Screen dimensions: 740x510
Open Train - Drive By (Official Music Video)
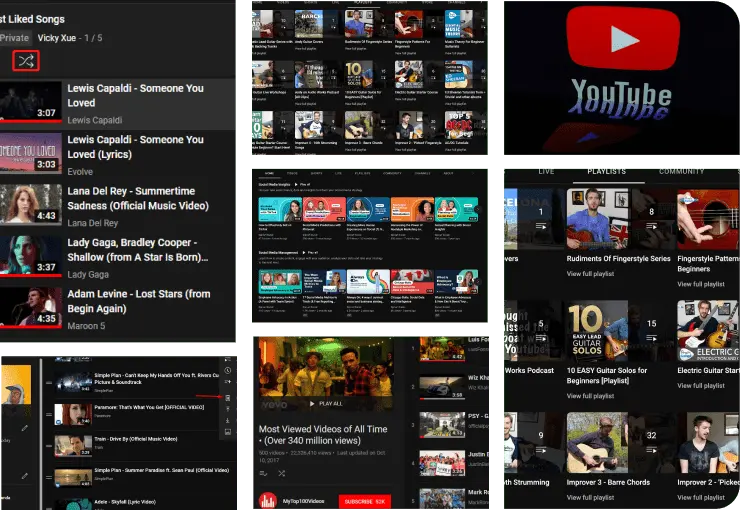click(x=136, y=439)
